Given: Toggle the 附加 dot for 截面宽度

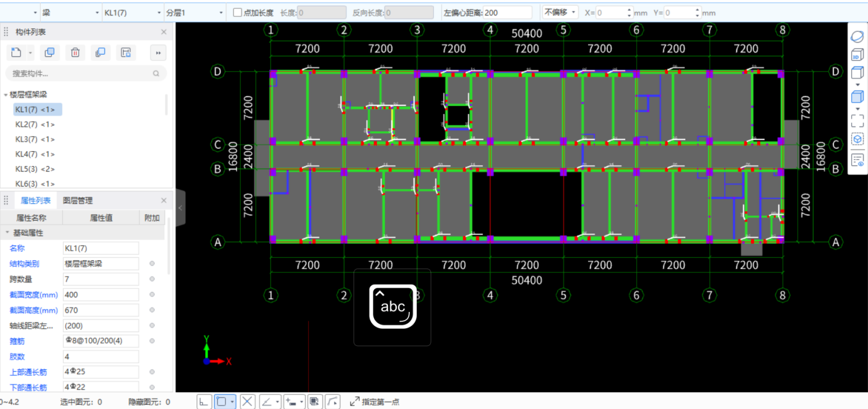Looking at the screenshot, I should (x=152, y=294).
